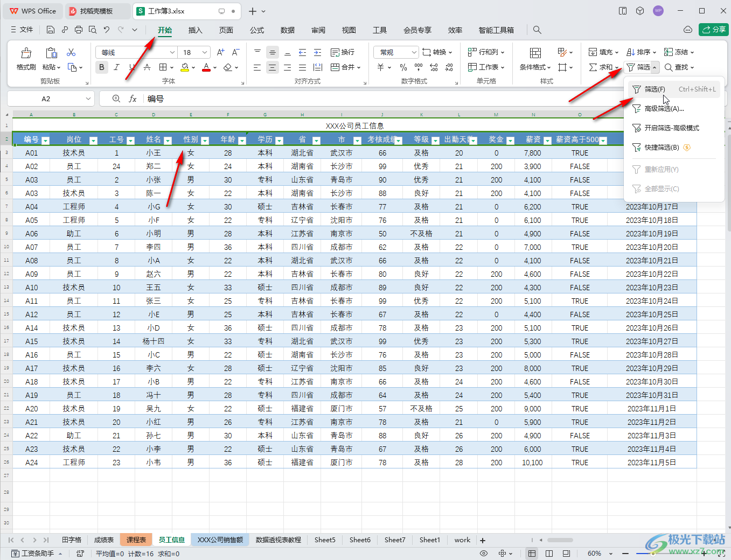This screenshot has width=731, height=560.
Task: Click the add new sheet plus icon
Action: point(483,540)
